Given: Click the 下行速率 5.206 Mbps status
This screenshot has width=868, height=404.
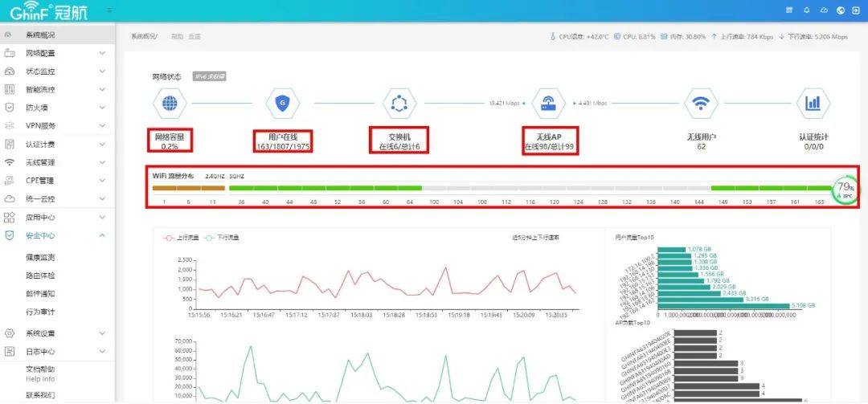Looking at the screenshot, I should (x=813, y=36).
